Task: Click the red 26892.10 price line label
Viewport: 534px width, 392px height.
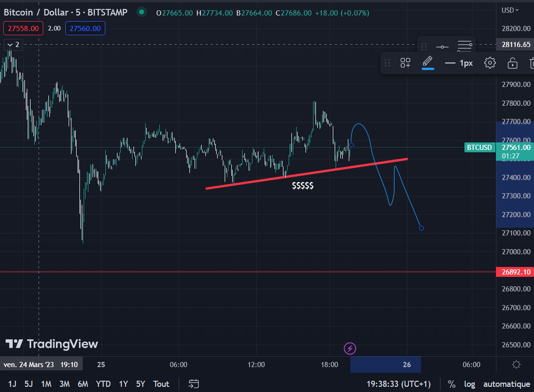Action: point(515,272)
